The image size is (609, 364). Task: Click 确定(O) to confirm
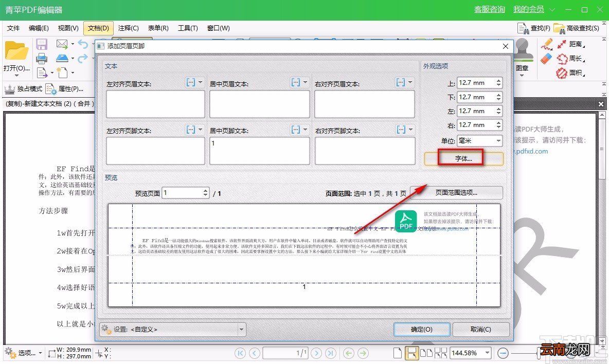pyautogui.click(x=422, y=329)
